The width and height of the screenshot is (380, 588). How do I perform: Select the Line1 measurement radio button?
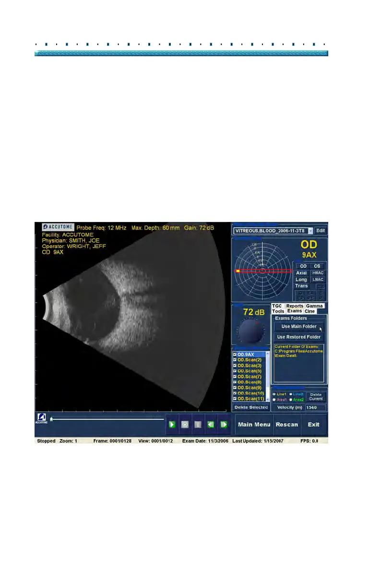pyautogui.click(x=274, y=394)
